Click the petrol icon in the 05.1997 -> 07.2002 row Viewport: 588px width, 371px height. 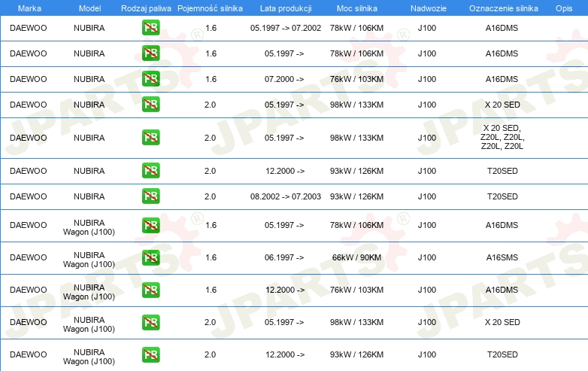150,28
